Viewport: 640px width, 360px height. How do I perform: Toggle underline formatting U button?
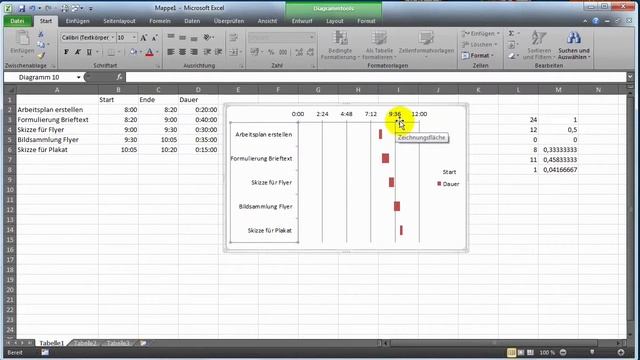click(x=89, y=52)
